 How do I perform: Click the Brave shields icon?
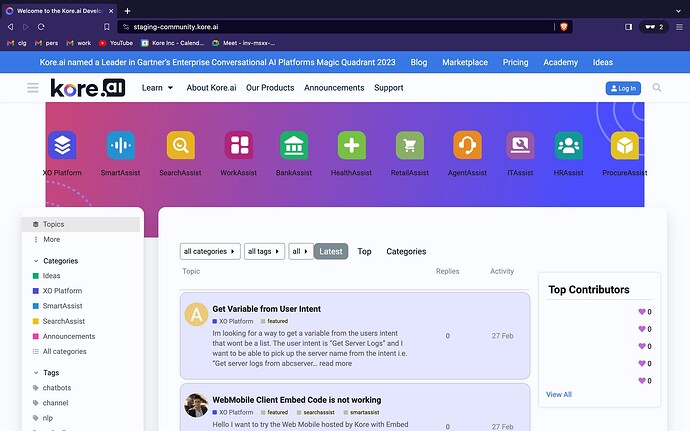point(564,27)
